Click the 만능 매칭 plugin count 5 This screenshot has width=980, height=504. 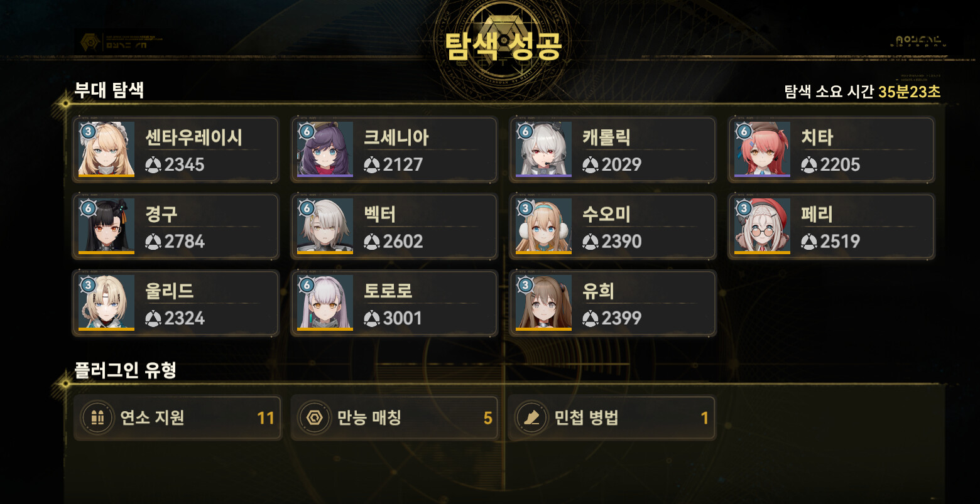click(487, 419)
